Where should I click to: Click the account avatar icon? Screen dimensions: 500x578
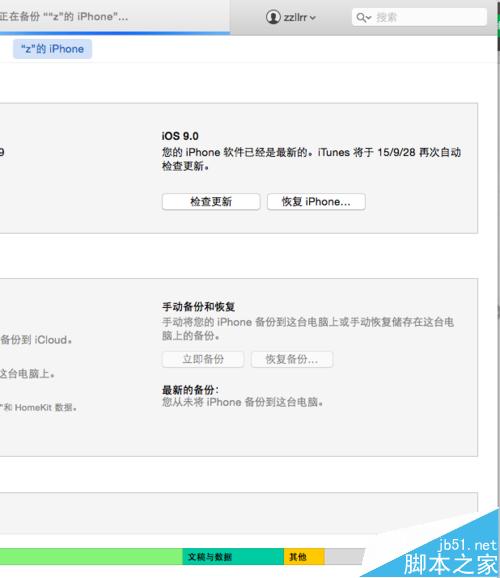(x=273, y=17)
